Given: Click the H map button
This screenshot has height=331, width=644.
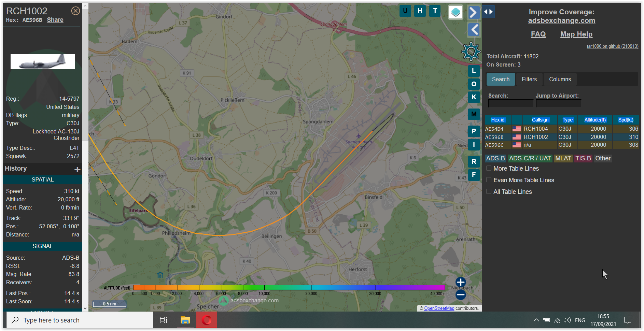Looking at the screenshot, I should 420,11.
